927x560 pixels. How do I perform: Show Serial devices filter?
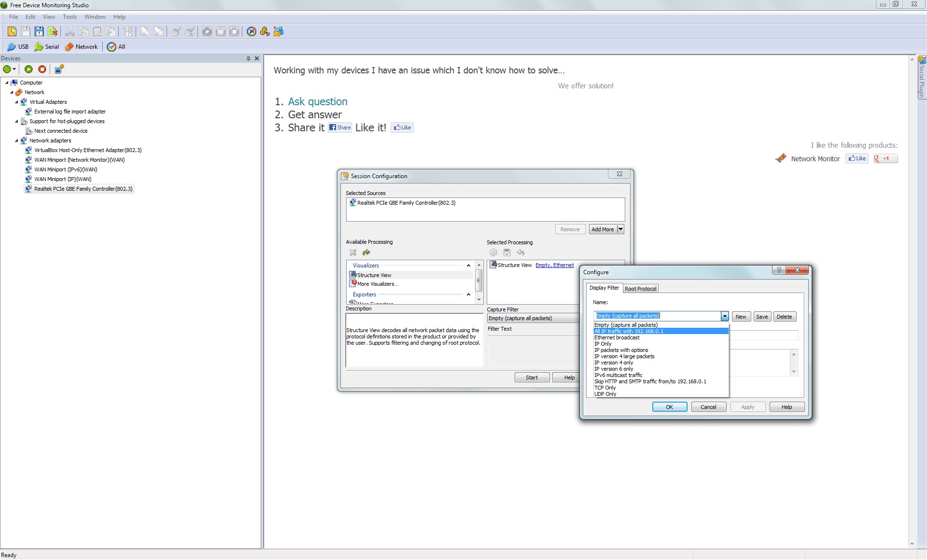[47, 47]
